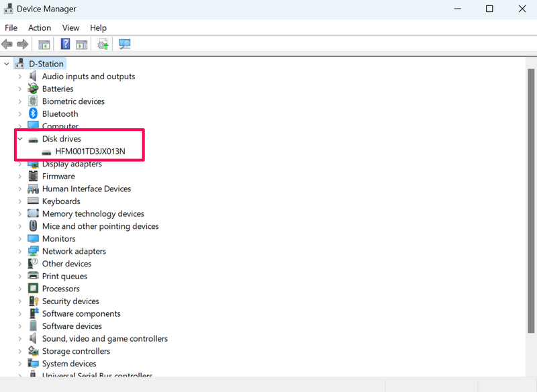Click the Back arrow in toolbar
The image size is (537, 392).
(7, 44)
